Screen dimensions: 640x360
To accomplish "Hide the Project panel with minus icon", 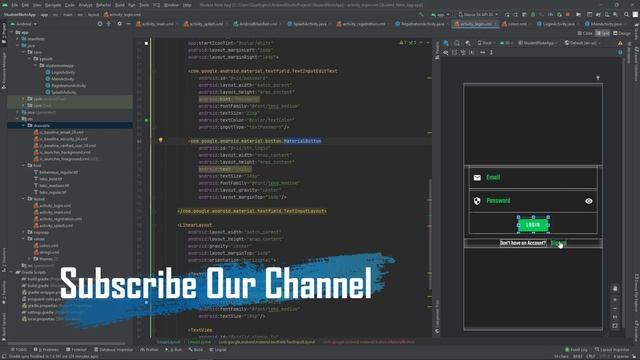I will pos(128,24).
